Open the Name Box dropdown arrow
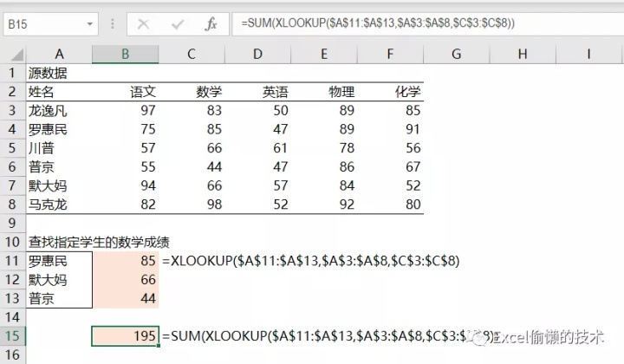Screen dimensions: 624x364 90,24
